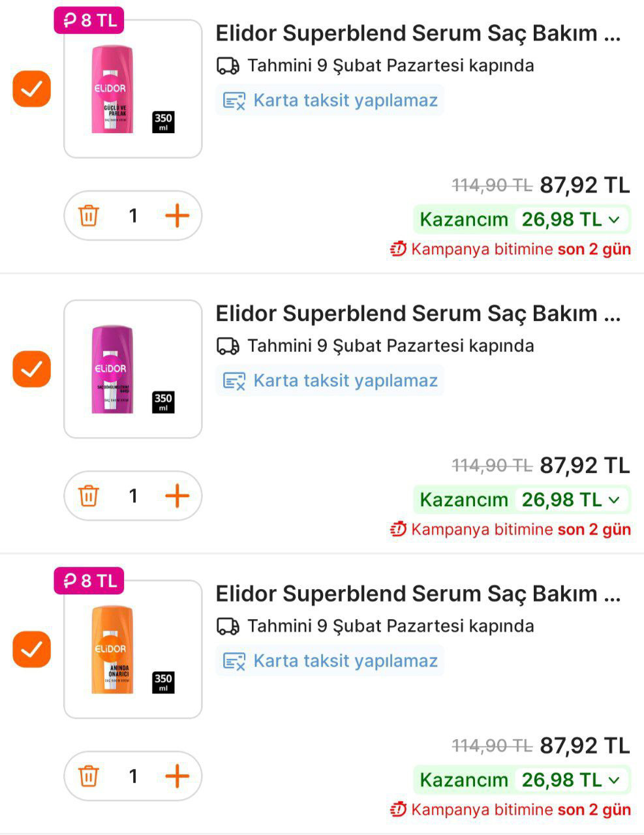
Task: Tap delivery truck icon on first item
Action: pyautogui.click(x=228, y=66)
